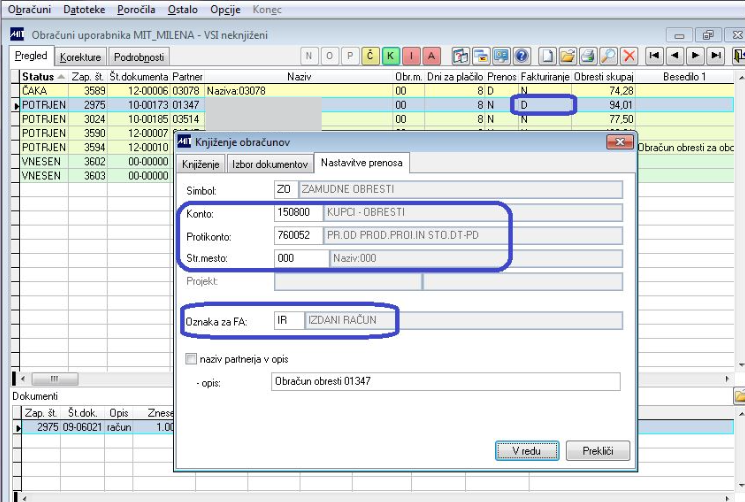Viewport: 745px width, 502px height.
Task: Confirm with the V redu button
Action: (527, 451)
